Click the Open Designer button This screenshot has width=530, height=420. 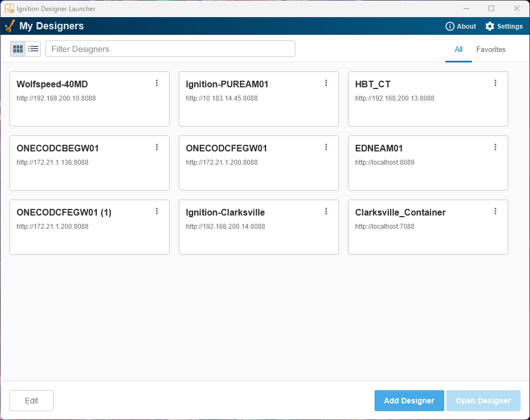[x=483, y=401]
